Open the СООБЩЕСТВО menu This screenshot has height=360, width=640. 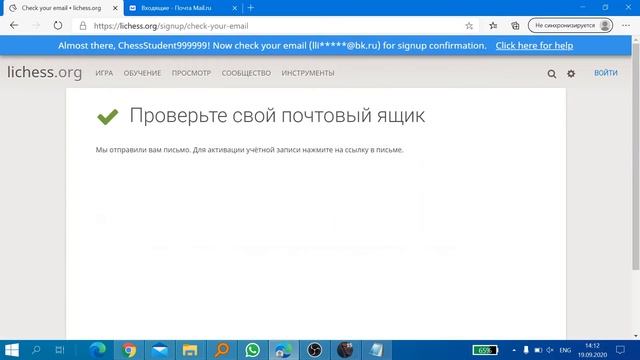pyautogui.click(x=246, y=73)
